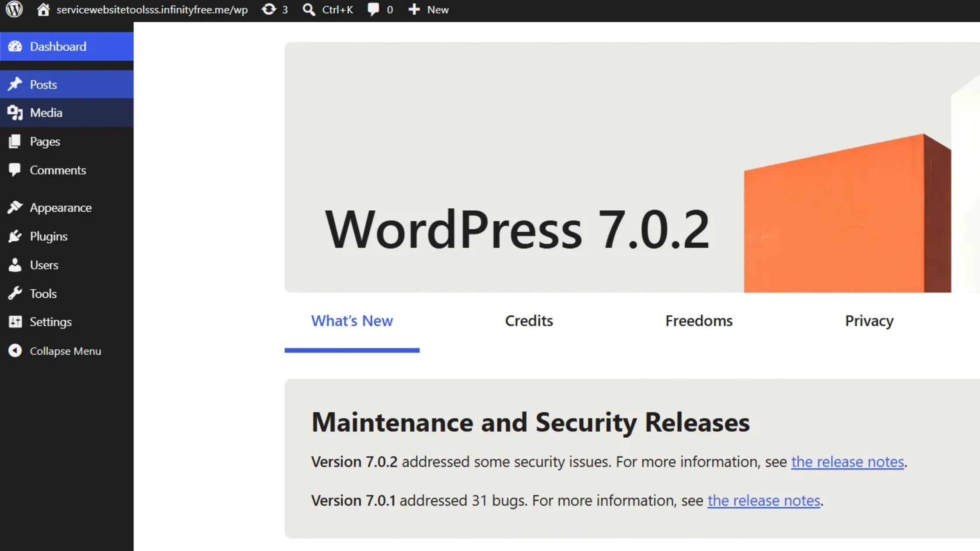
Task: Open the Media library menu
Action: click(66, 113)
